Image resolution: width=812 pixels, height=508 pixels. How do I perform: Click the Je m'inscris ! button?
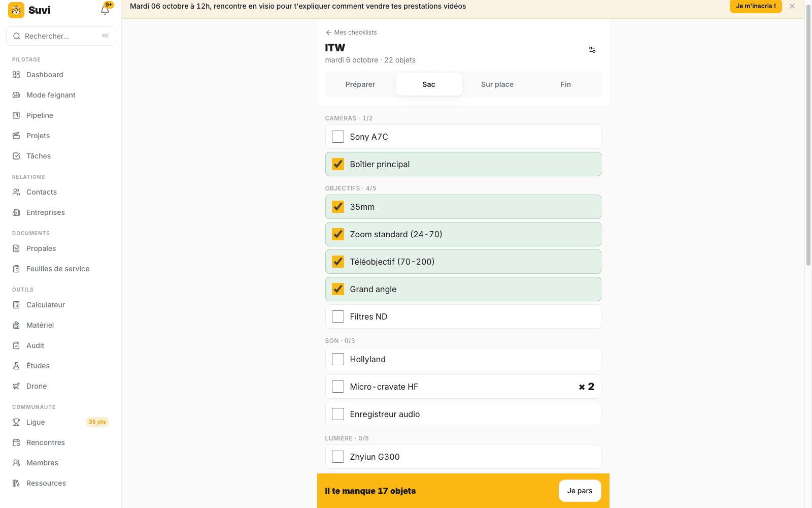(x=756, y=6)
